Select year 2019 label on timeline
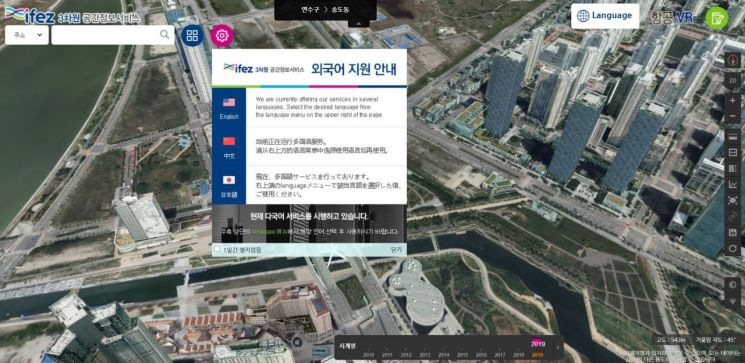 coord(537,355)
